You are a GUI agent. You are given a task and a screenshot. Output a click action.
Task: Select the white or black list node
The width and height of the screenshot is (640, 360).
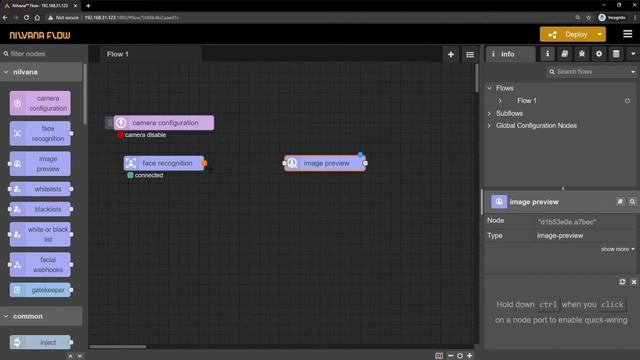(x=40, y=234)
